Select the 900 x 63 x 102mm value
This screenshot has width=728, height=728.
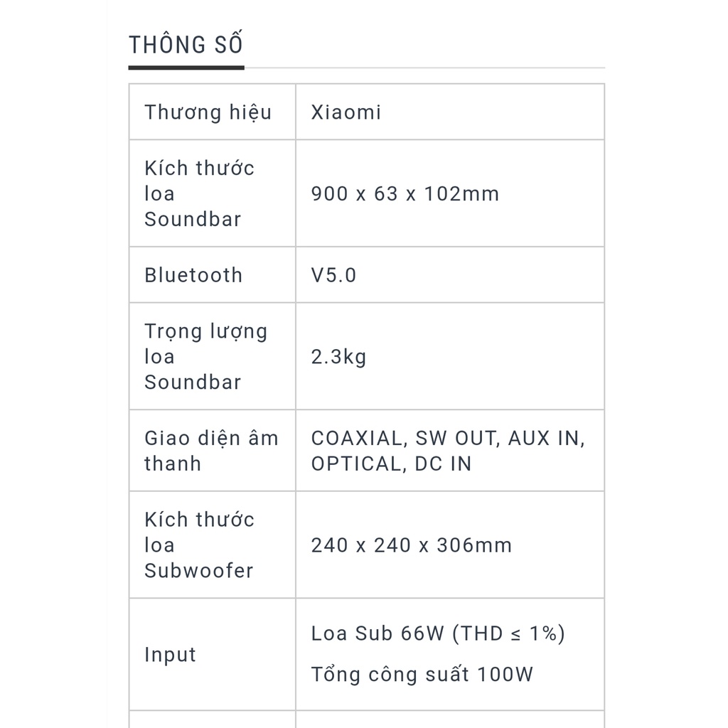tap(405, 193)
